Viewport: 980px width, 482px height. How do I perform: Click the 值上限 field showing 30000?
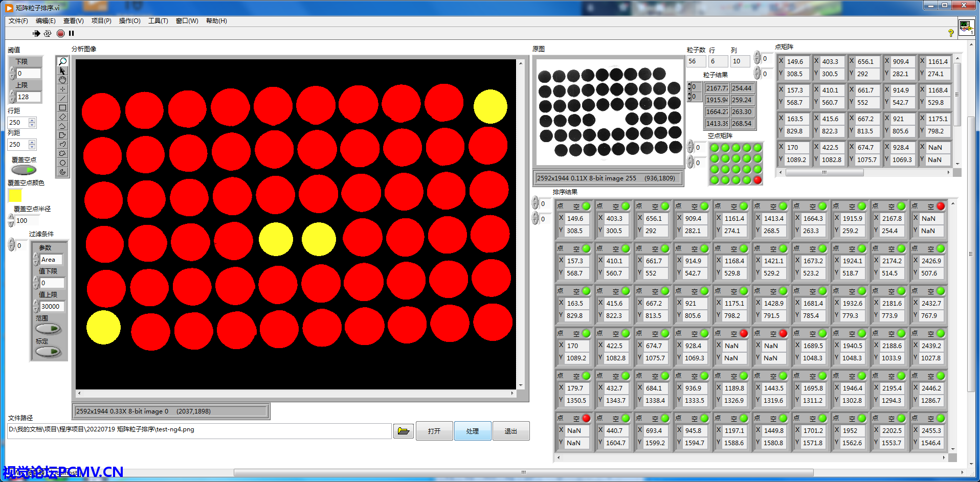pos(52,306)
